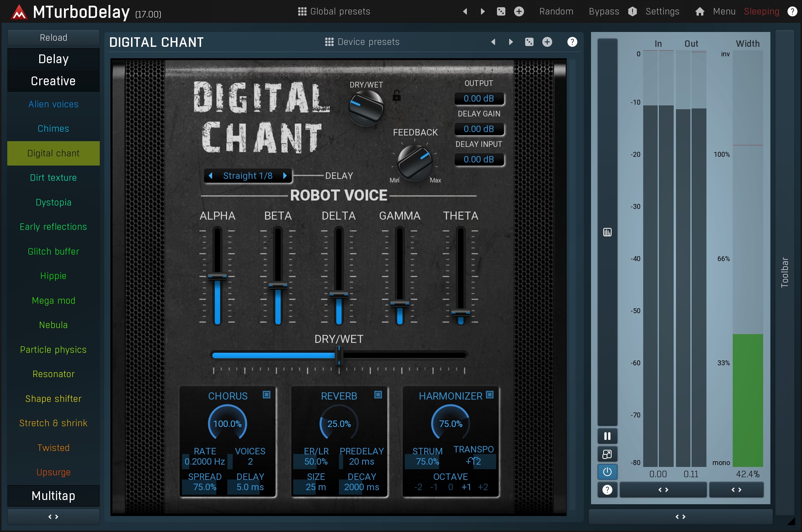Expand the left preset panel arrows
The width and height of the screenshot is (802, 532).
(53, 516)
